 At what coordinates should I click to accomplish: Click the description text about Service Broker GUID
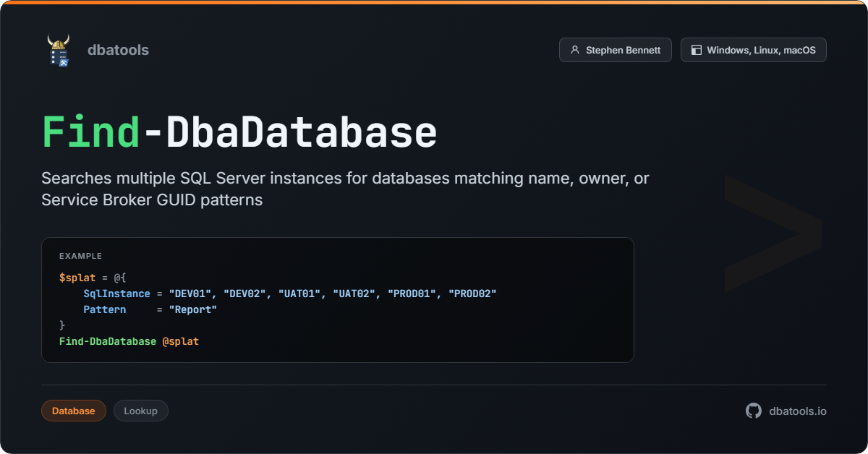152,200
